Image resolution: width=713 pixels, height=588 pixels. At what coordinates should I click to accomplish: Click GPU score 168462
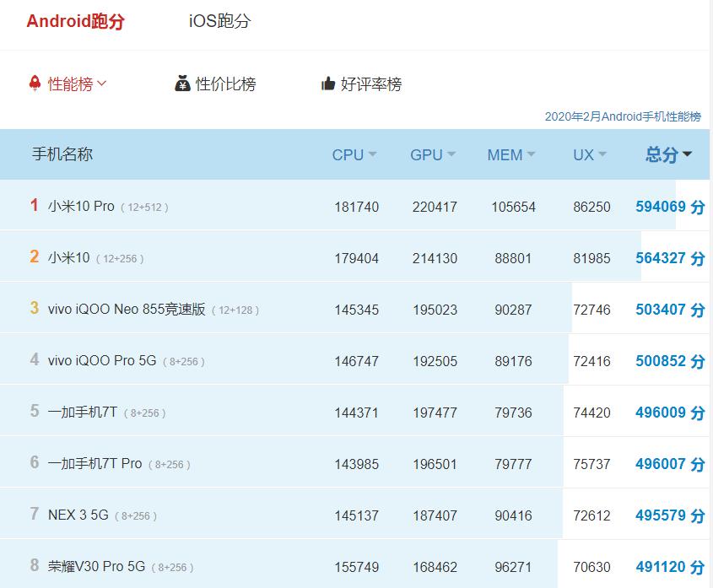[x=435, y=567]
